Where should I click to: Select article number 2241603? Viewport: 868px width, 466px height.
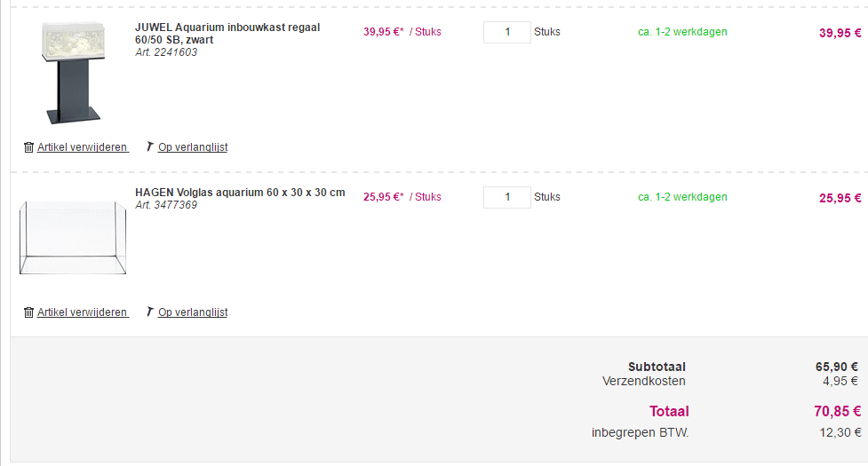(166, 52)
